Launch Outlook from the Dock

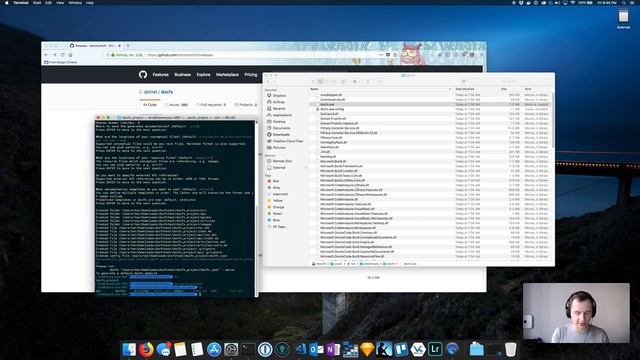316,350
